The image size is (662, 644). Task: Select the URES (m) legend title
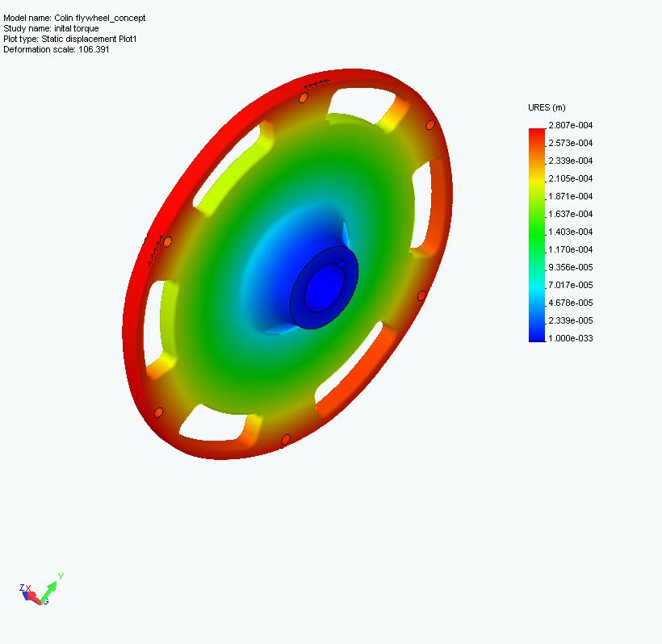pos(547,107)
